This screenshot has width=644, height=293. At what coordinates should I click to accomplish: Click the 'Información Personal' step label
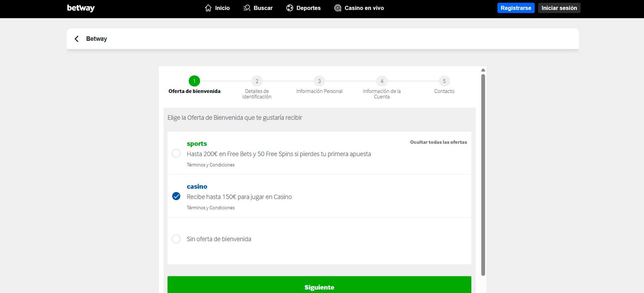click(319, 91)
